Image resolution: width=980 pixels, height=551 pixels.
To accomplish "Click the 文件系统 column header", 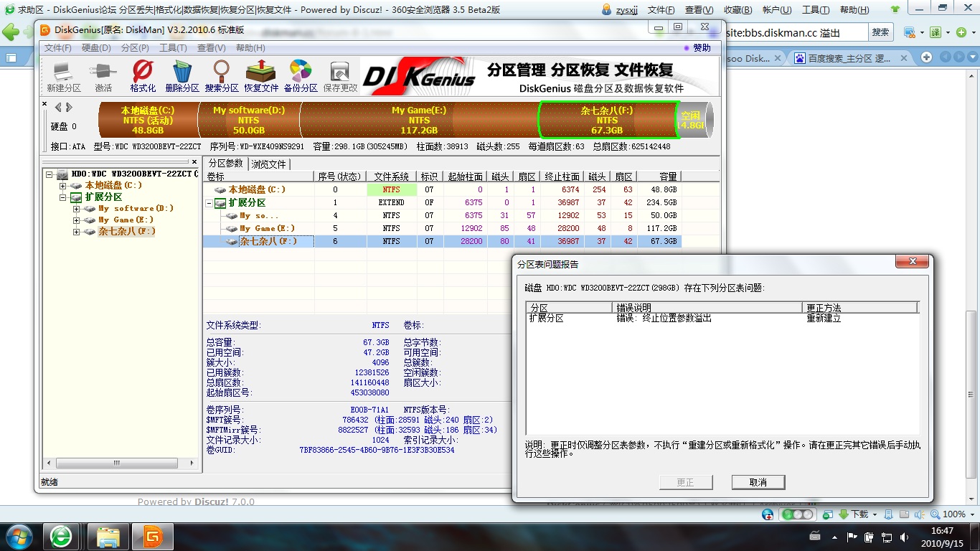I will (391, 176).
